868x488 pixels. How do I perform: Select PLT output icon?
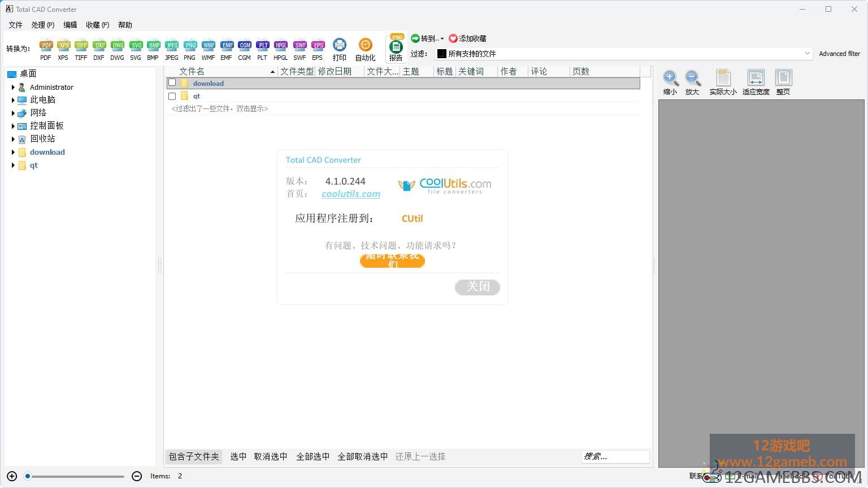[x=262, y=50]
